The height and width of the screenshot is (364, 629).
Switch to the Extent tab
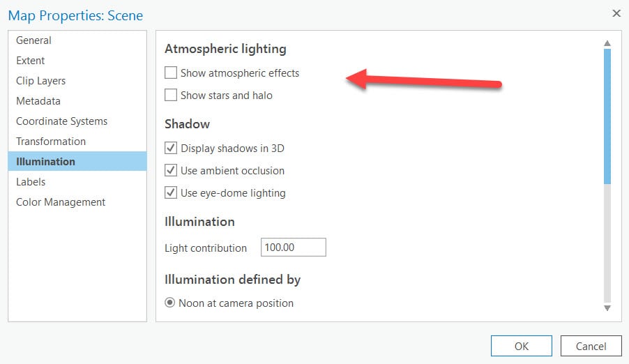(x=31, y=61)
